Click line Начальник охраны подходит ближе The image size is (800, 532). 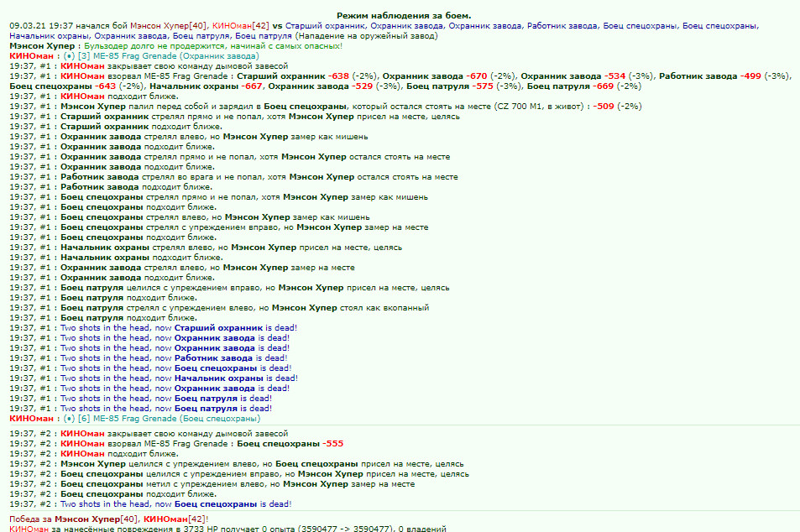117,257
